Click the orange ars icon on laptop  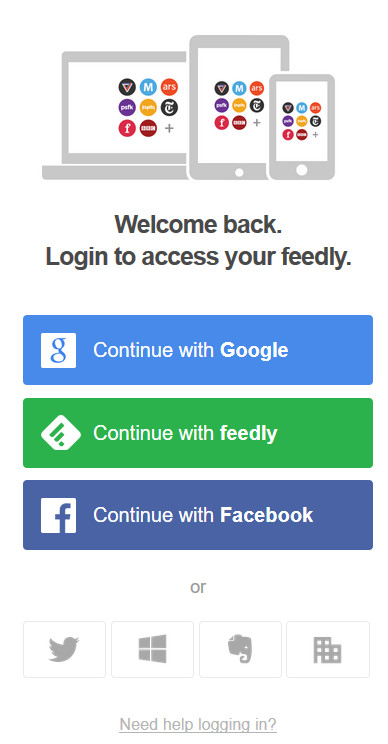[x=169, y=87]
